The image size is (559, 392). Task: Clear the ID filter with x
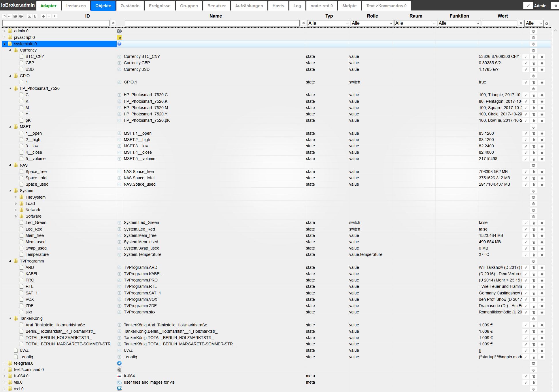tap(113, 23)
